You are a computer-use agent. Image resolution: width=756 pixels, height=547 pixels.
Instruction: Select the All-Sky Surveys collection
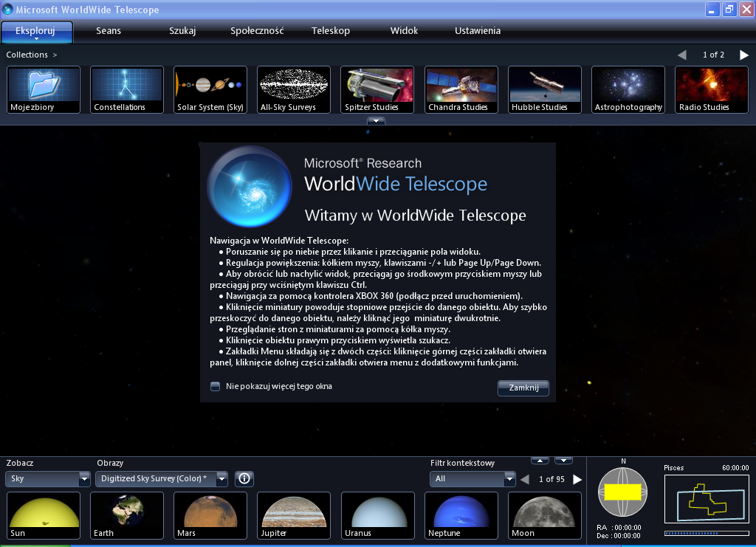coord(293,87)
